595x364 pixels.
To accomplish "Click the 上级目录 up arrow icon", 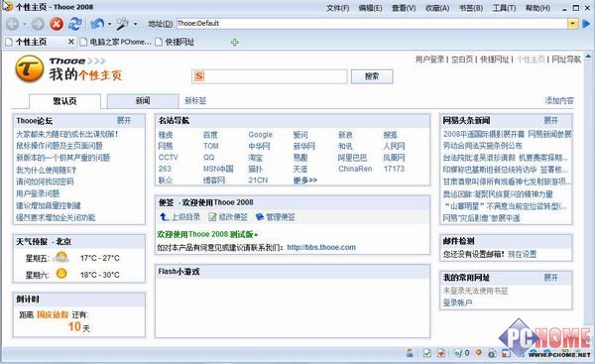I will (x=164, y=217).
